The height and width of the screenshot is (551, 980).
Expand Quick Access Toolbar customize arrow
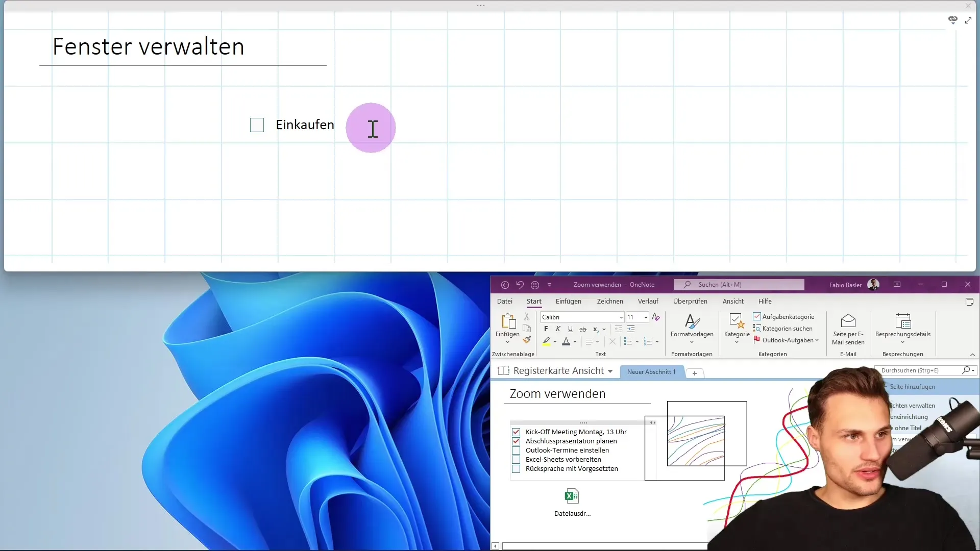(549, 285)
